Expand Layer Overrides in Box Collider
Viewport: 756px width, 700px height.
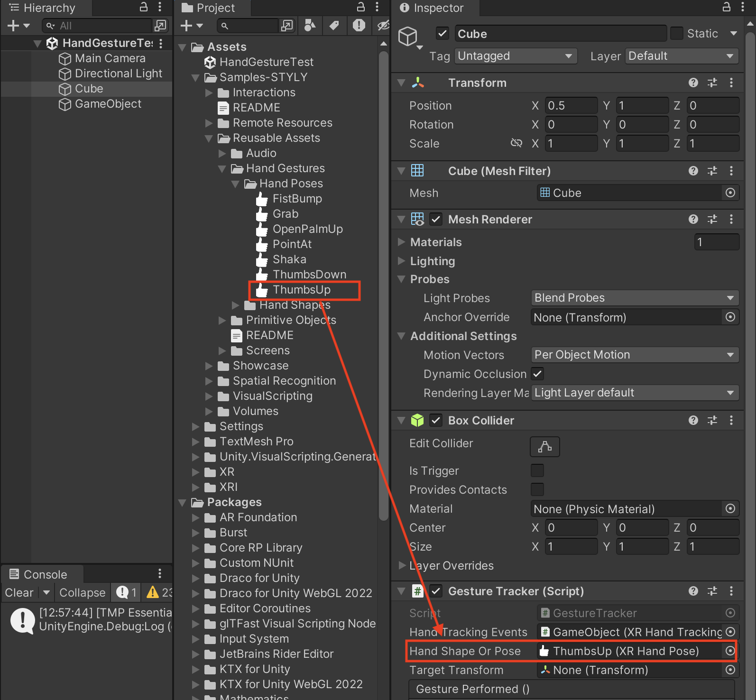[x=402, y=565]
